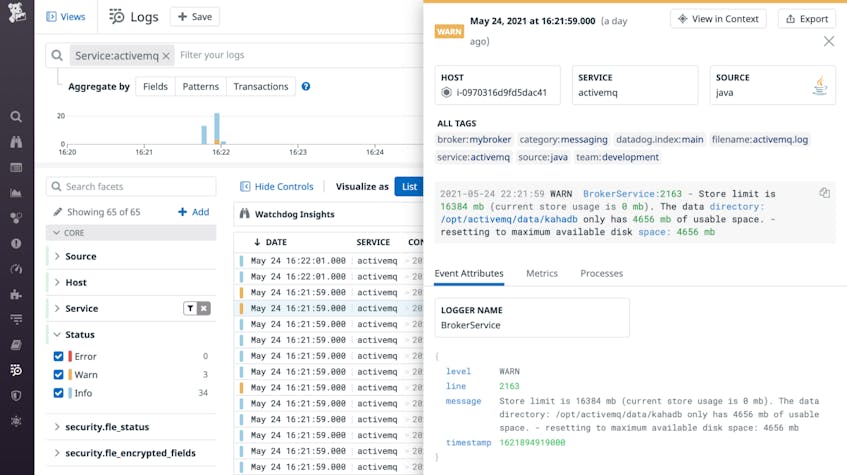Viewport: 847px width, 475px height.
Task: Select List visualization button
Action: tap(409, 186)
